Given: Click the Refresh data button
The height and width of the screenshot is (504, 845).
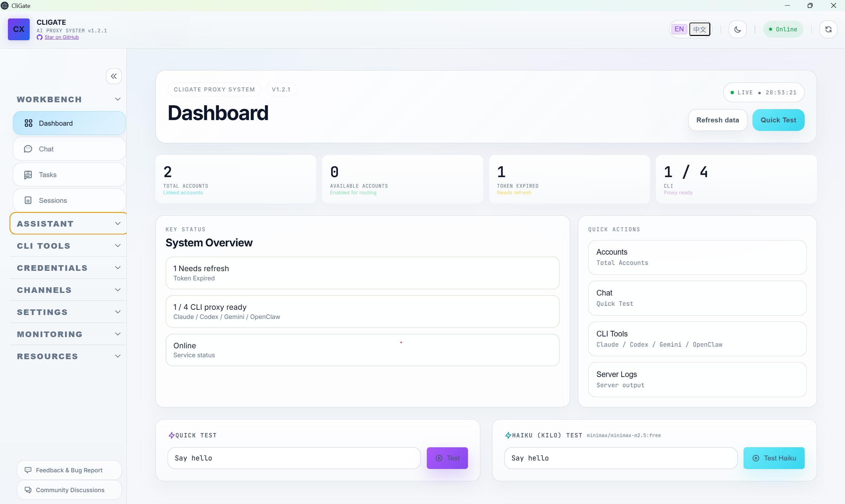Looking at the screenshot, I should (718, 120).
